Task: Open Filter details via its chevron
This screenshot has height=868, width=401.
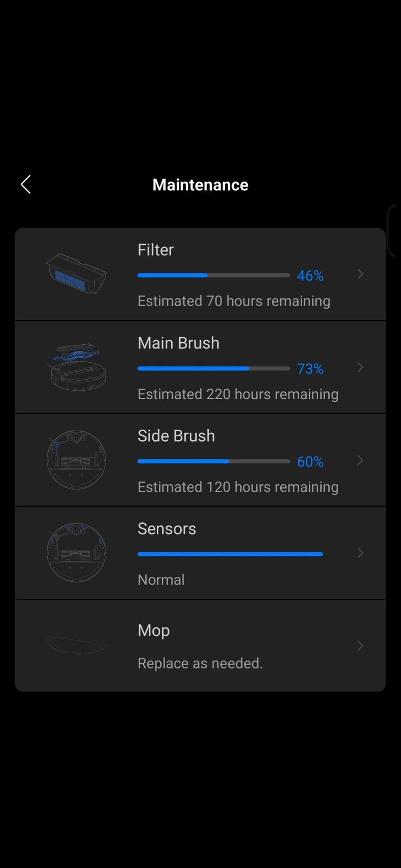Action: tap(360, 274)
